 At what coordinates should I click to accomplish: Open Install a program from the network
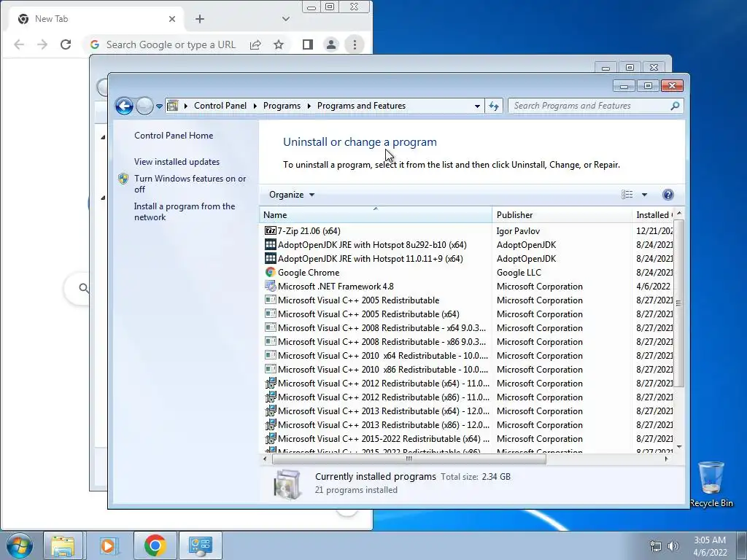tap(185, 211)
